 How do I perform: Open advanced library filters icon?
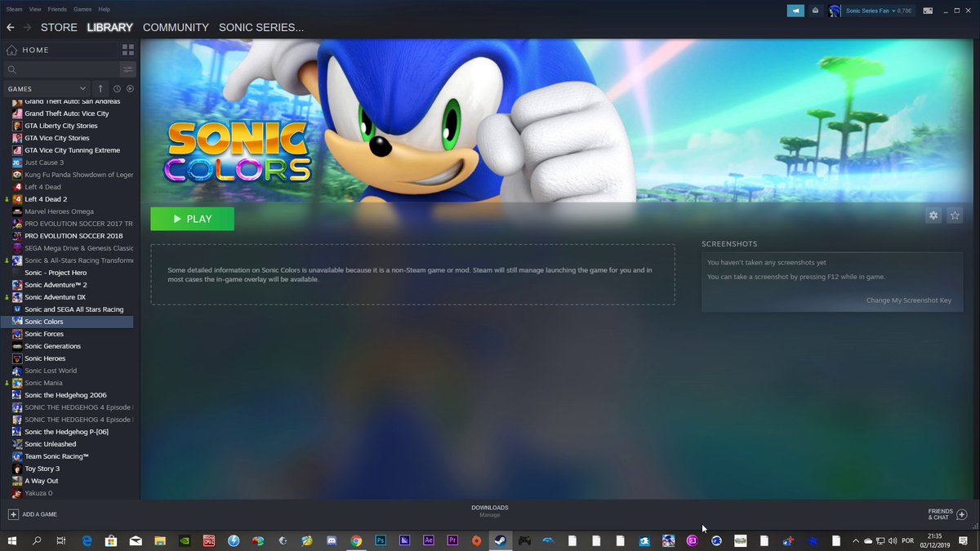[x=128, y=70]
